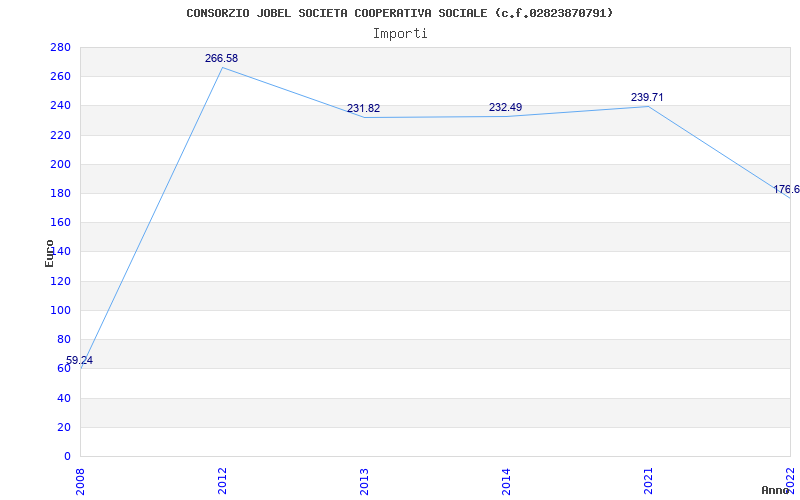Click the line data point at year 2013
The height and width of the screenshot is (500, 800).
[364, 117]
